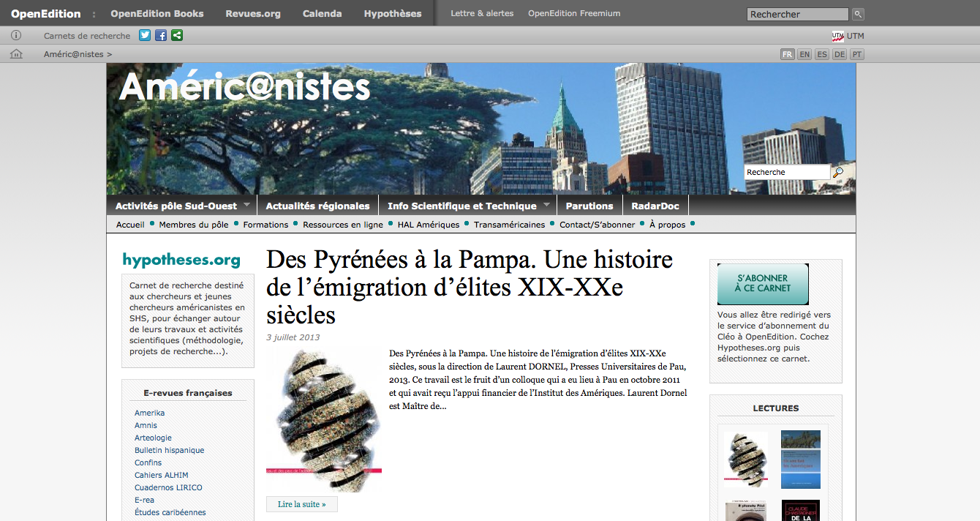Open the Cahiers ALHIM link
Viewport: 980px width, 521px height.
coord(162,475)
